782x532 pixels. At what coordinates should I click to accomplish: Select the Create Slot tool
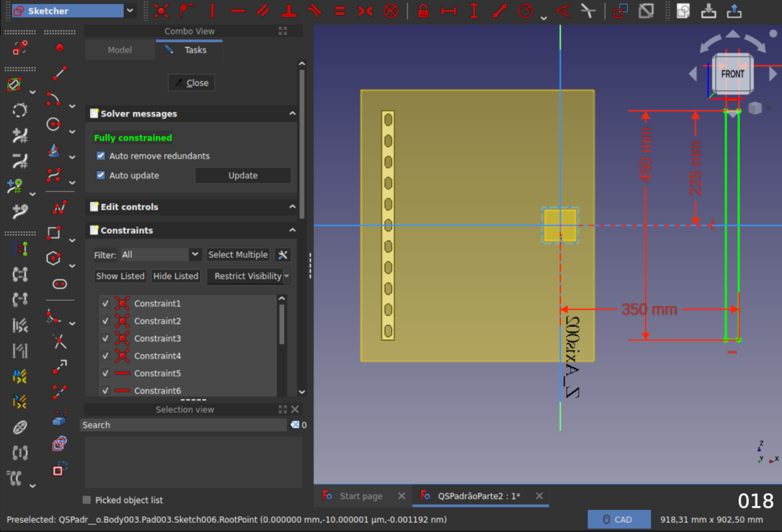point(59,284)
